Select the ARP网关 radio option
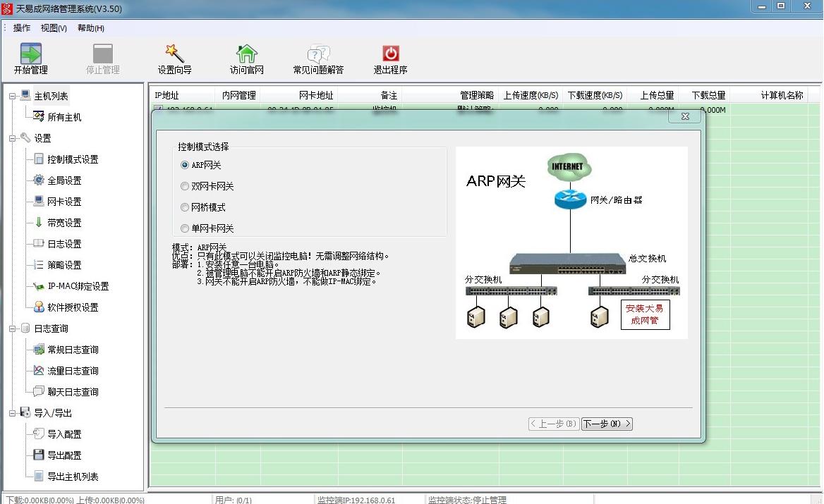Viewport: 824px width, 504px height. [x=185, y=164]
